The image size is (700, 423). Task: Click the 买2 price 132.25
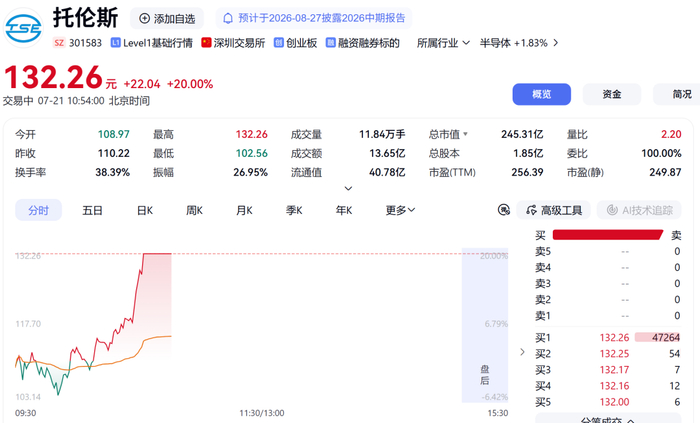[x=614, y=354]
